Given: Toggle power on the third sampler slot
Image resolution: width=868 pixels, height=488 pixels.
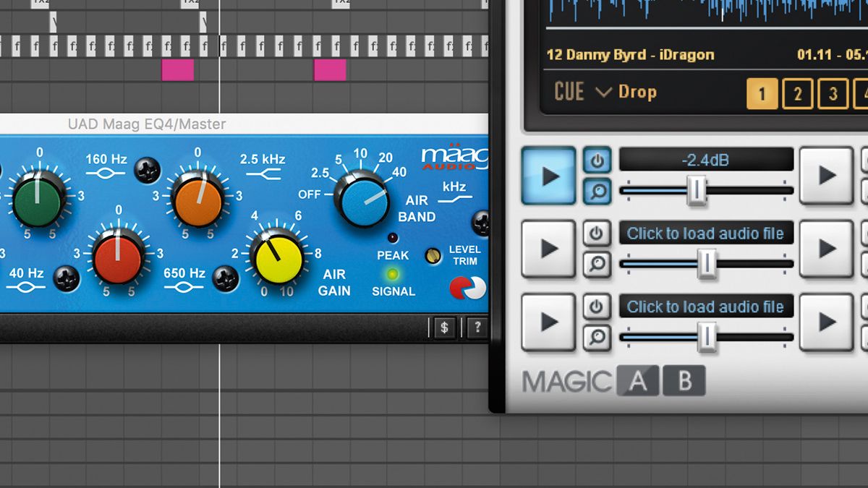Looking at the screenshot, I should [597, 306].
